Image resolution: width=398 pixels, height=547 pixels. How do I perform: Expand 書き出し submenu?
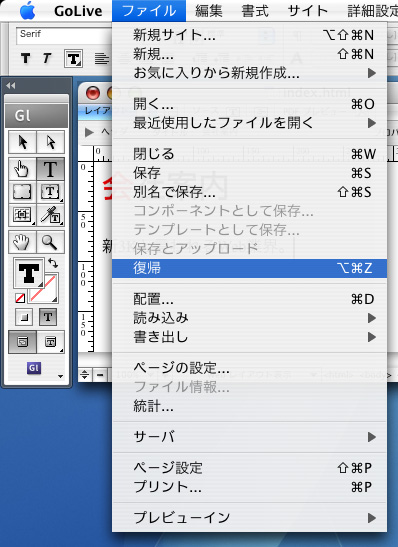[x=249, y=337]
